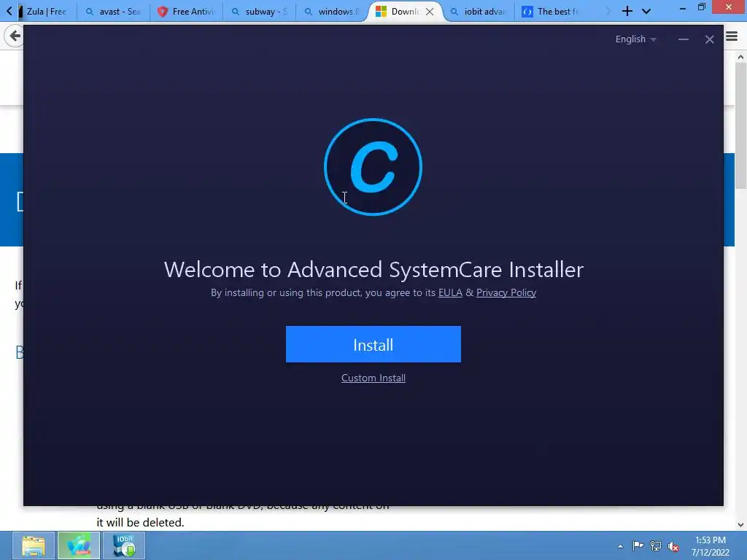Open the network tray icon

656,546
